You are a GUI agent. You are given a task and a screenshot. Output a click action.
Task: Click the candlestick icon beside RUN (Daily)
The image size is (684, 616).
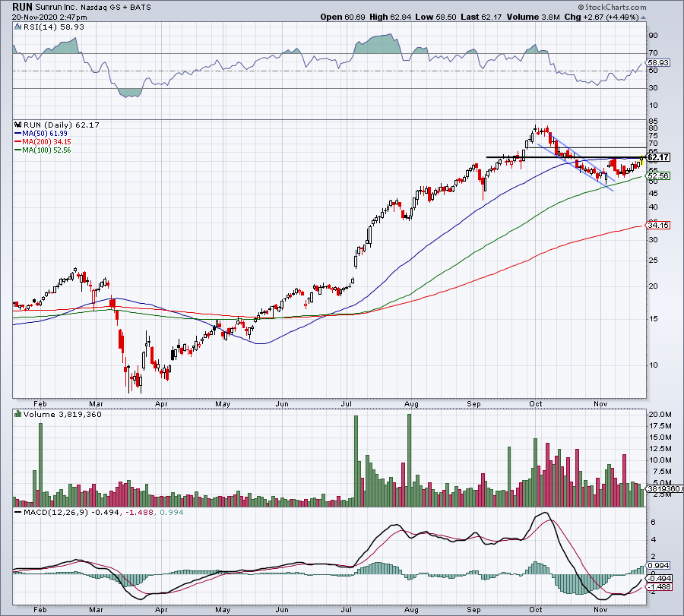pyautogui.click(x=18, y=125)
